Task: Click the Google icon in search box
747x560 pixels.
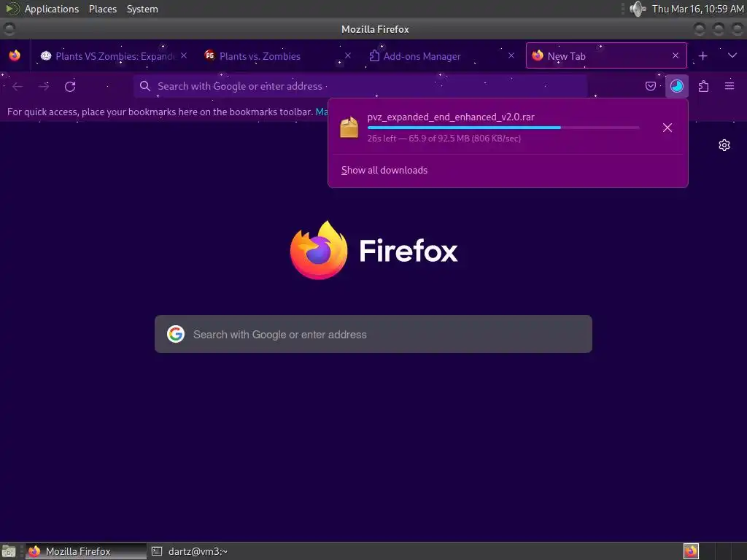Action: [x=176, y=334]
